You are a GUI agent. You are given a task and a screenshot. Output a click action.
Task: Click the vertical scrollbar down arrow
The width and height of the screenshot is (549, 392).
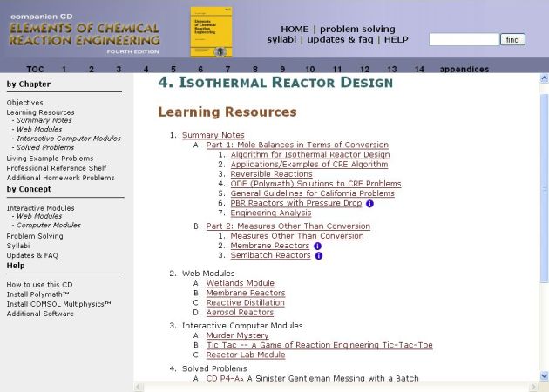544,375
